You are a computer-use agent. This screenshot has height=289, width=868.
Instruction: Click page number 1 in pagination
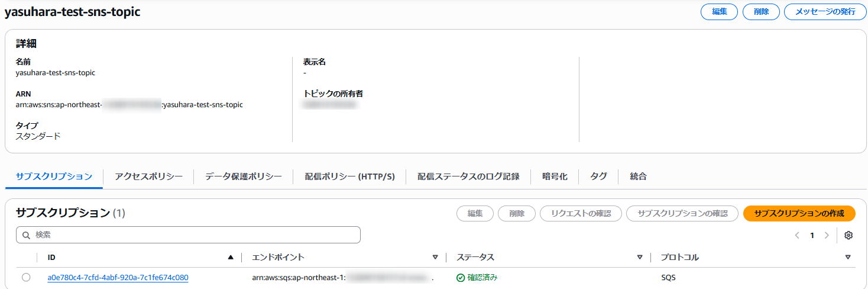pyautogui.click(x=812, y=235)
